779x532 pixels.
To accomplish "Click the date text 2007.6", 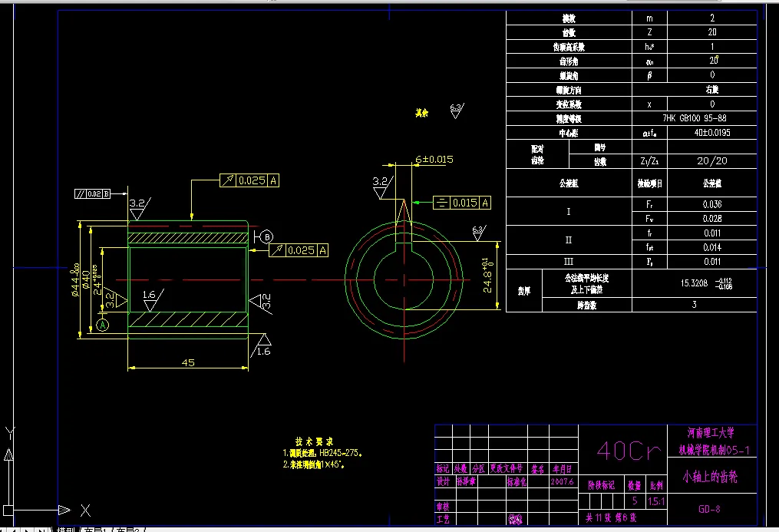I will coord(562,481).
